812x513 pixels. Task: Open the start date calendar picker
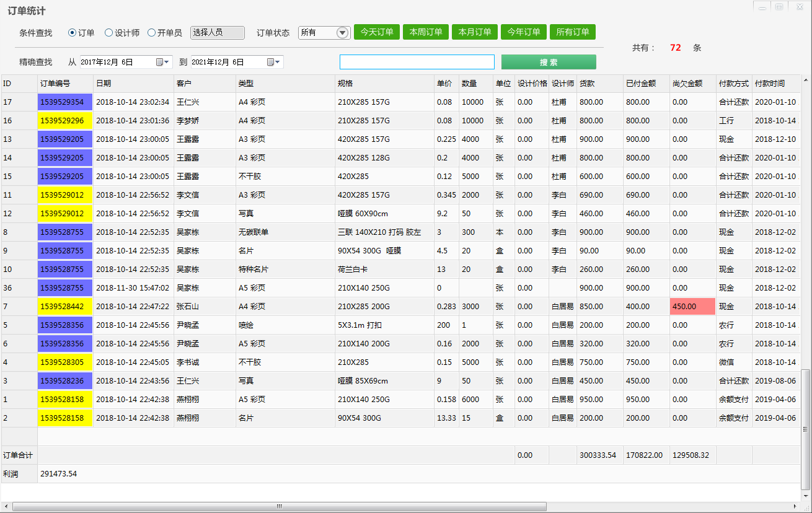[x=162, y=62]
